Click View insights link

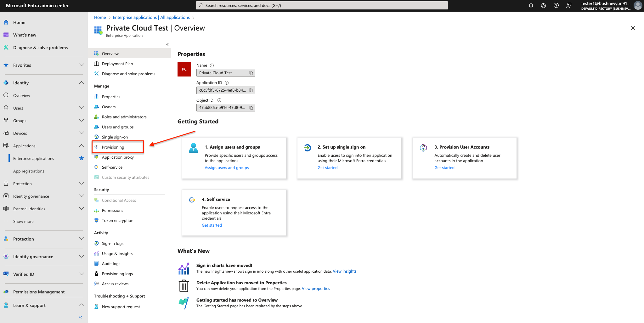345,271
